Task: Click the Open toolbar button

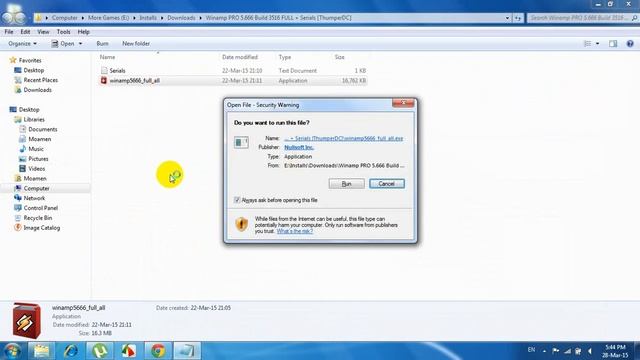Action: coord(63,44)
